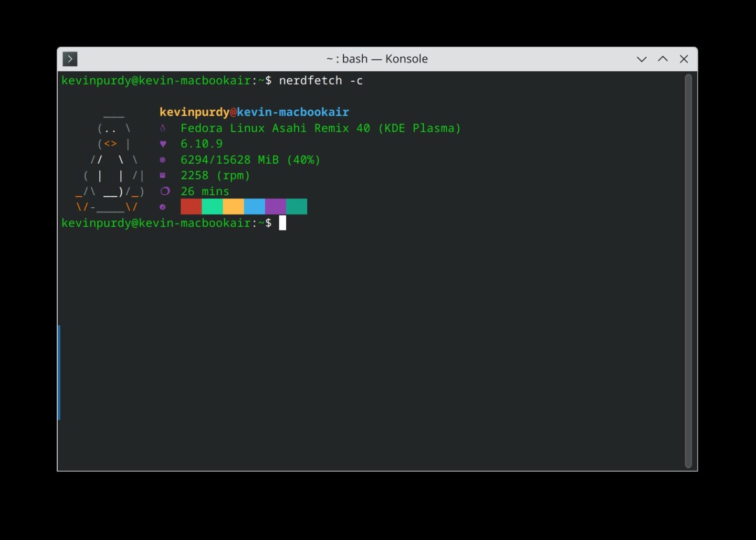The width and height of the screenshot is (756, 540).
Task: Click the palette icon before the color blocks
Action: 163,207
